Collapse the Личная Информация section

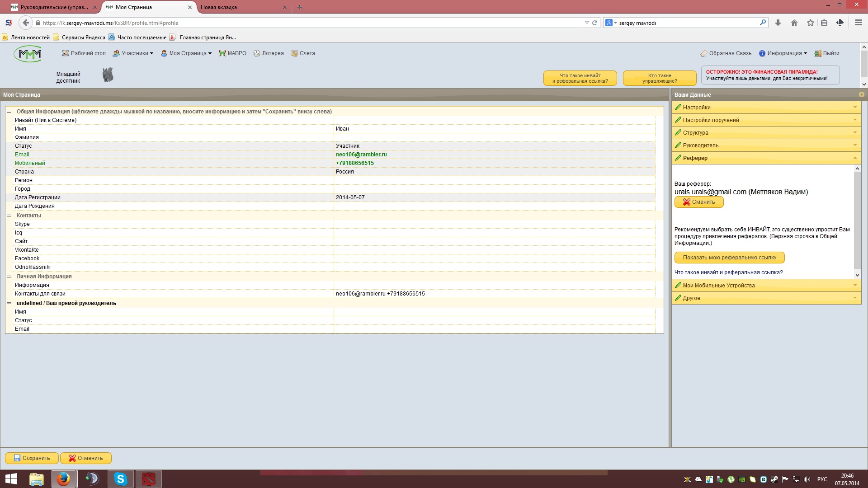click(x=9, y=277)
